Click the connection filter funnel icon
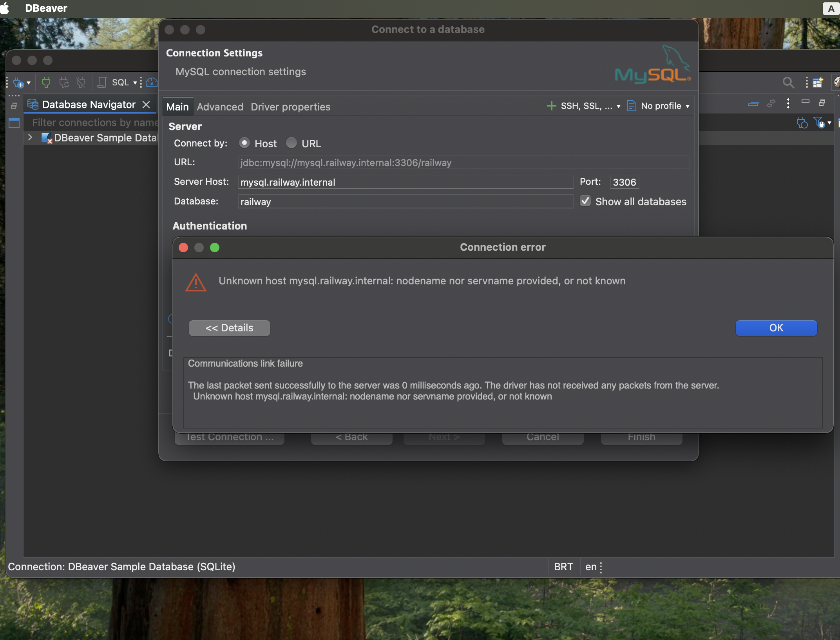Screen dimensions: 840x640 tap(818, 123)
